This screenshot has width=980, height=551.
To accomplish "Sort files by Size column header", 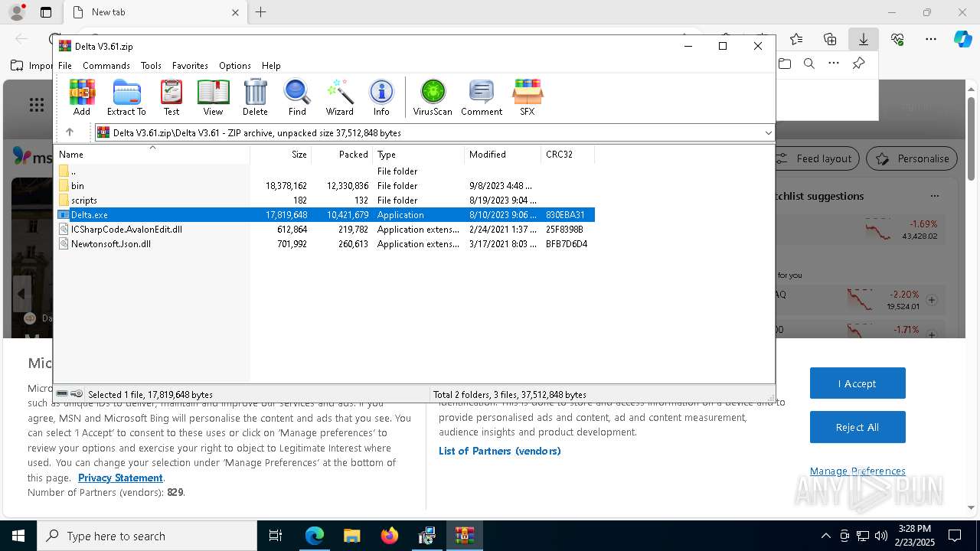I will 280,154.
